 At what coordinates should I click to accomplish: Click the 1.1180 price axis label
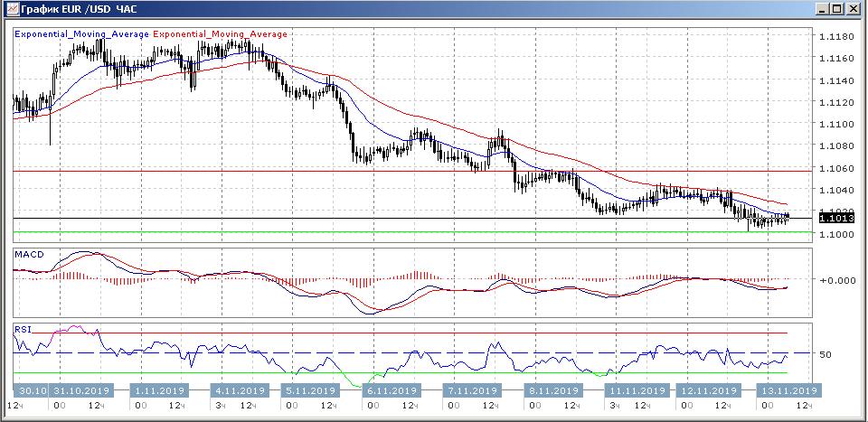(x=835, y=37)
